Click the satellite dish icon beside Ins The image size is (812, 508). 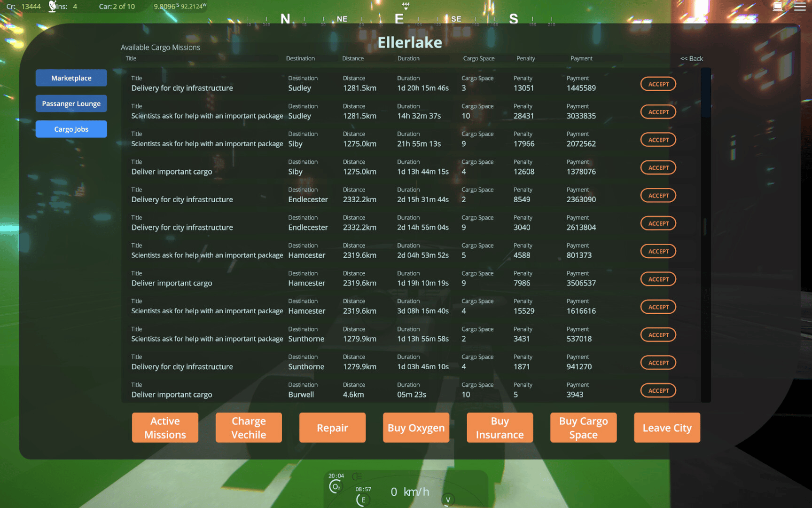pyautogui.click(x=52, y=7)
